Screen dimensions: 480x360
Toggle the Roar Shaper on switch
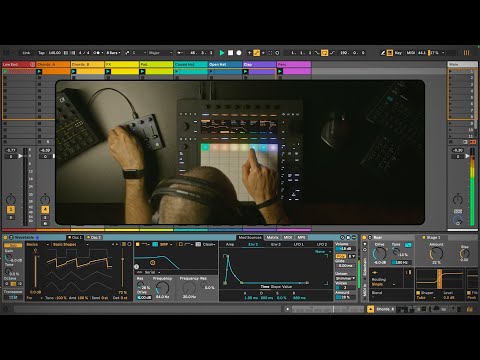coord(418,293)
